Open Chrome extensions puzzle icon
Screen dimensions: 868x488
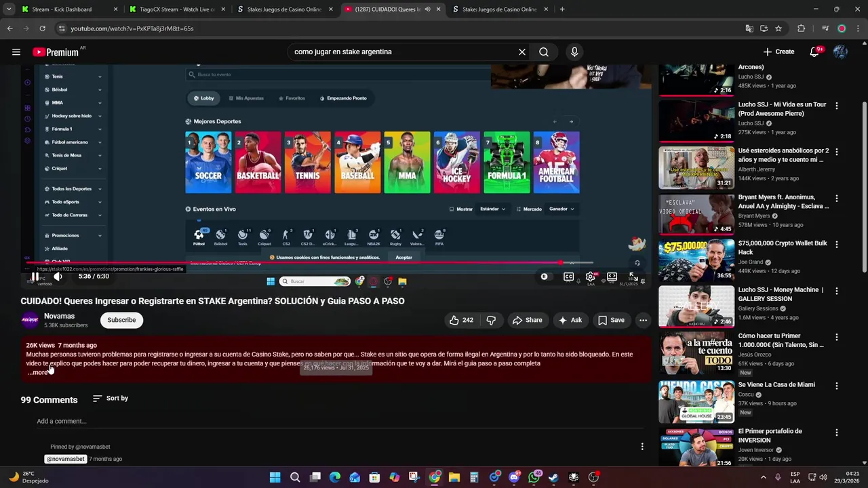click(801, 28)
